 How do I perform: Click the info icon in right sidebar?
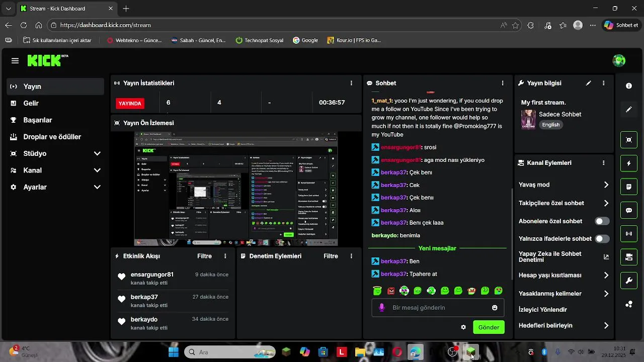[x=629, y=86]
